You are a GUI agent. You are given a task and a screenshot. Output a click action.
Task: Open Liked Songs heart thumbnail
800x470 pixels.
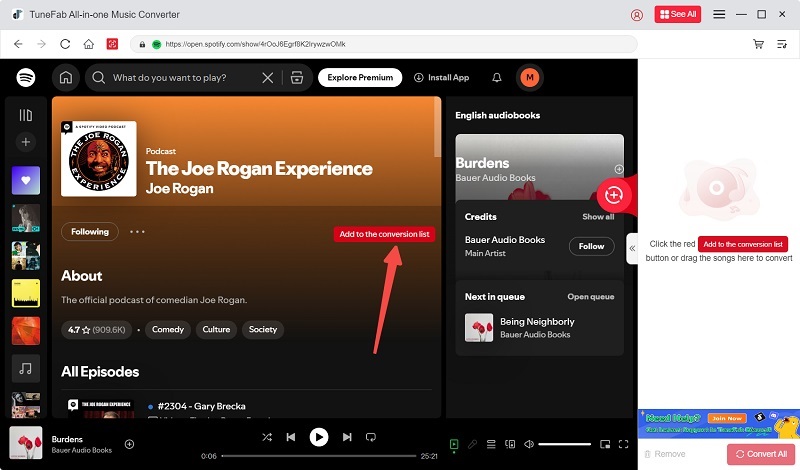(26, 180)
